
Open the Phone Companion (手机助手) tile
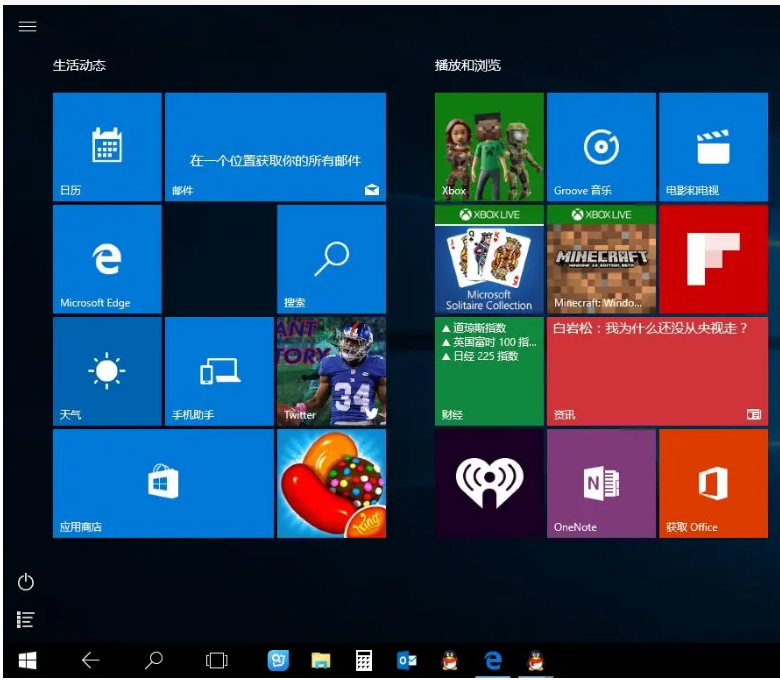click(x=219, y=371)
